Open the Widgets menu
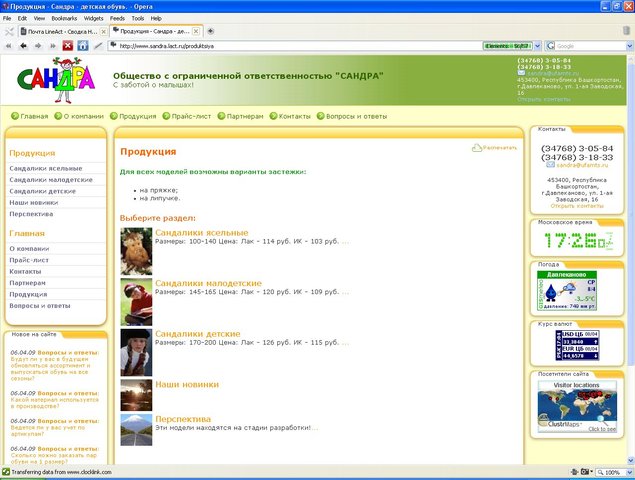This screenshot has width=635, height=480. tap(93, 18)
